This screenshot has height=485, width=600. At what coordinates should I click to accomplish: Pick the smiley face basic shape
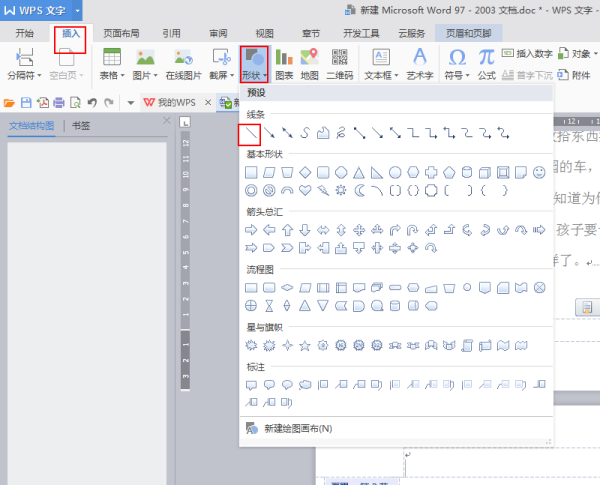[539, 173]
